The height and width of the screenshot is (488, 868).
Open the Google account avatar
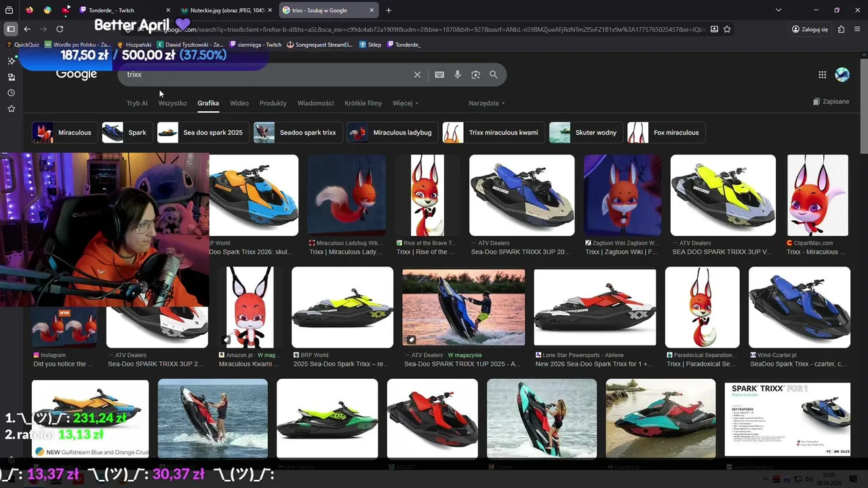(x=842, y=75)
